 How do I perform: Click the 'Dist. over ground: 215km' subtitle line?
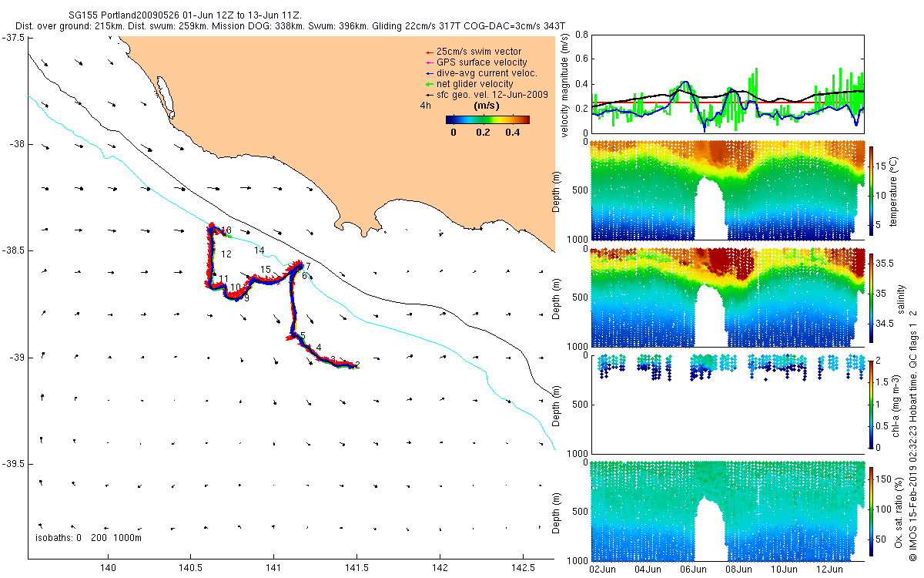[x=290, y=26]
